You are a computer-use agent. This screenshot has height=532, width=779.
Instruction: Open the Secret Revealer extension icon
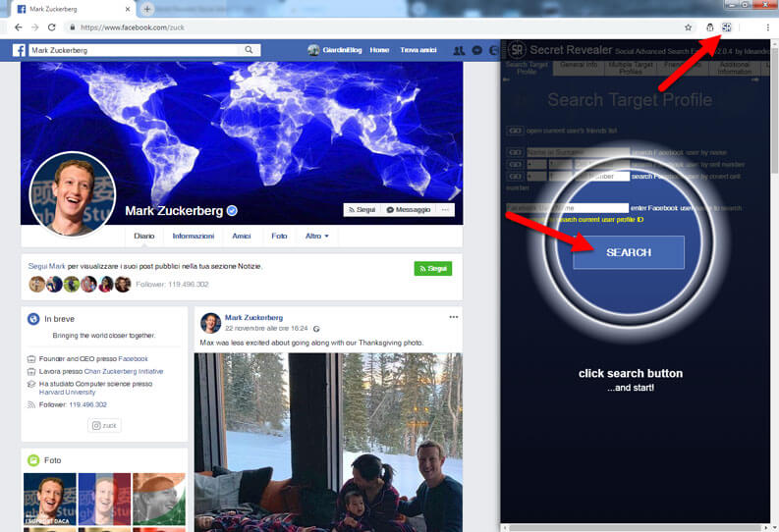pyautogui.click(x=726, y=27)
